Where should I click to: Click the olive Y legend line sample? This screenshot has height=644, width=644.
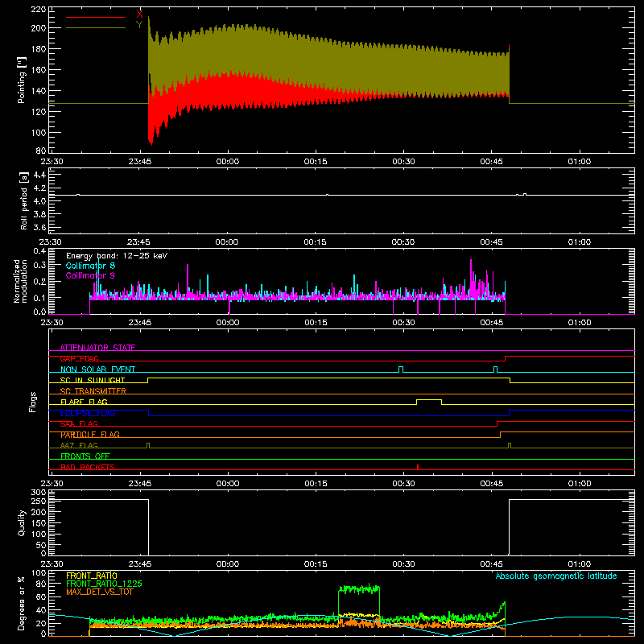tap(96, 28)
